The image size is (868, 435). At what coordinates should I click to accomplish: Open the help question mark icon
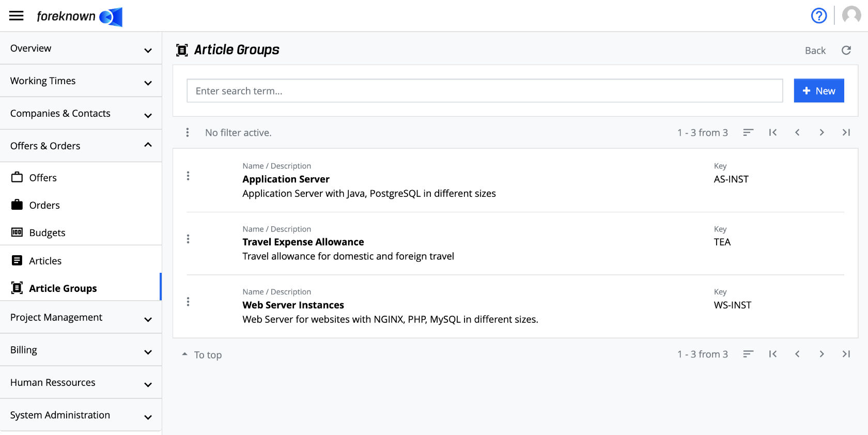tap(819, 15)
